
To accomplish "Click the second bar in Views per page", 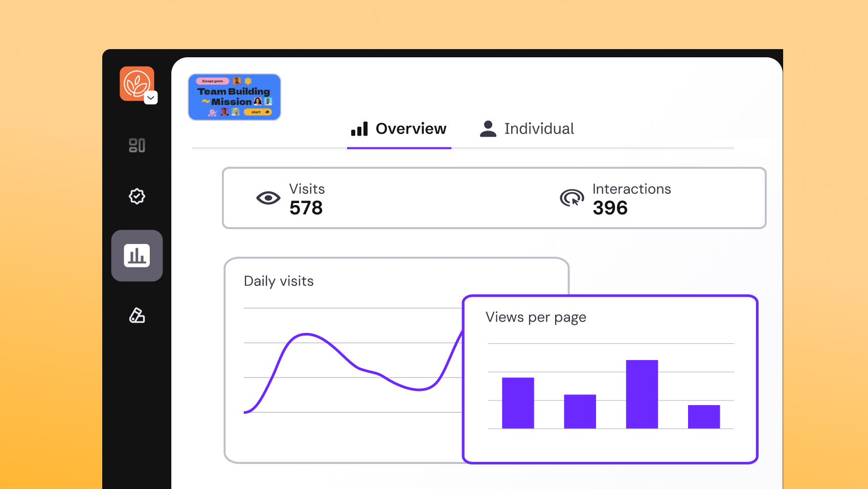I will [x=580, y=412].
